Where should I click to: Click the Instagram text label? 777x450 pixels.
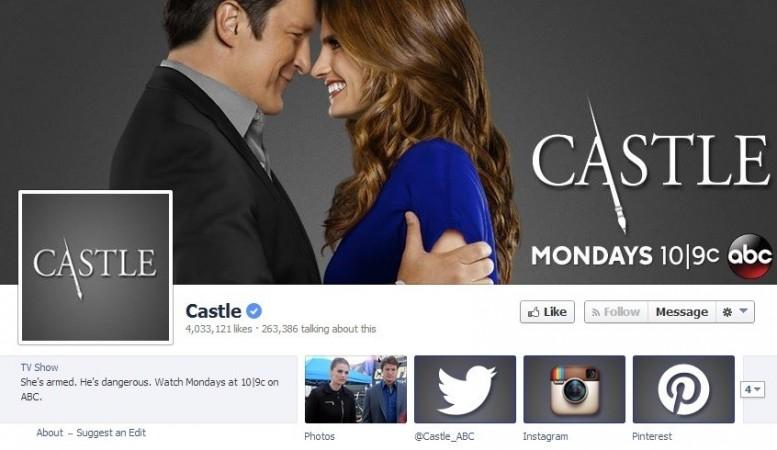(545, 437)
